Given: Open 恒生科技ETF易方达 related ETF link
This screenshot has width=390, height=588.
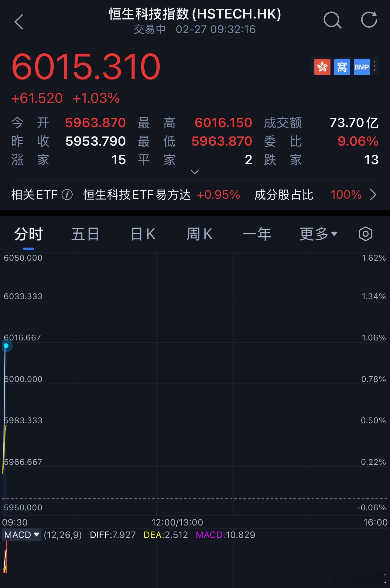Looking at the screenshot, I should (137, 195).
